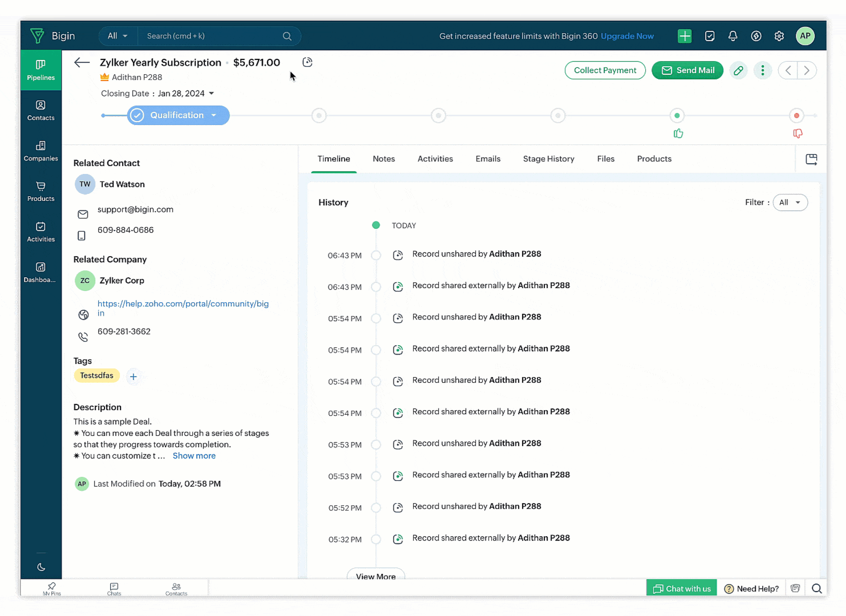Click the panel layout icon beside tabs
846x616 pixels.
pyautogui.click(x=811, y=159)
